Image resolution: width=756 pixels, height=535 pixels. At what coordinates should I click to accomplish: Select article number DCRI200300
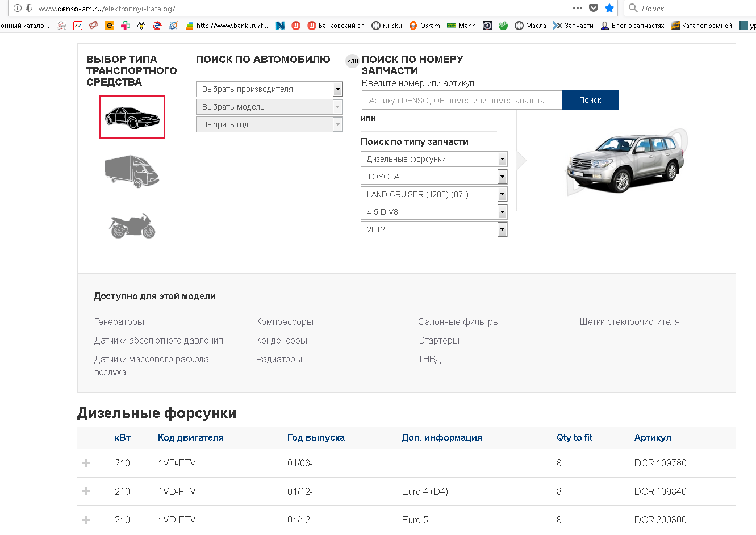pos(661,520)
